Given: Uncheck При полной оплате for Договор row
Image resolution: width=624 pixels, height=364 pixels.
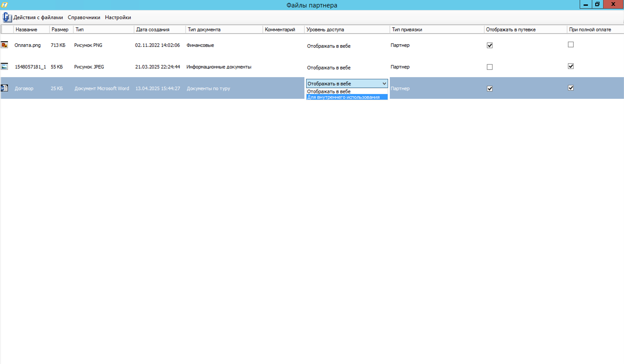Looking at the screenshot, I should tap(570, 88).
